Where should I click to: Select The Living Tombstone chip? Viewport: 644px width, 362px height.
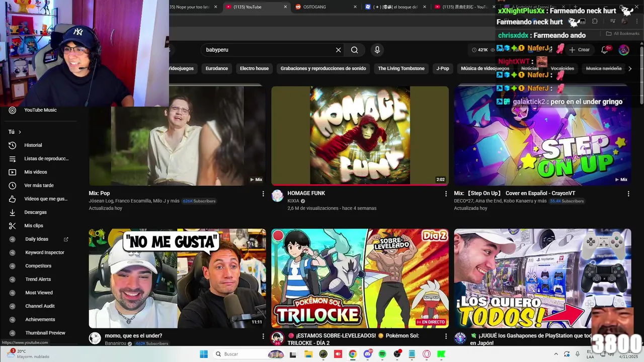[x=401, y=68]
